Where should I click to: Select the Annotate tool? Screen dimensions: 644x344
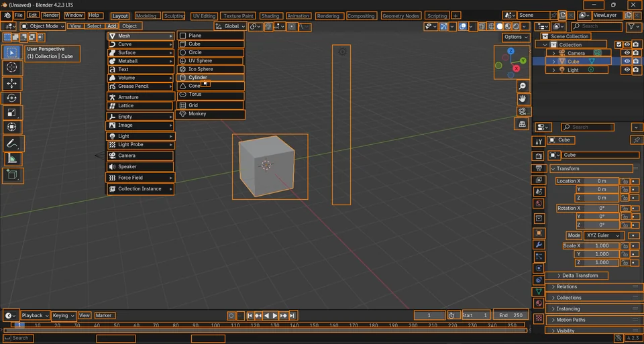coord(12,144)
